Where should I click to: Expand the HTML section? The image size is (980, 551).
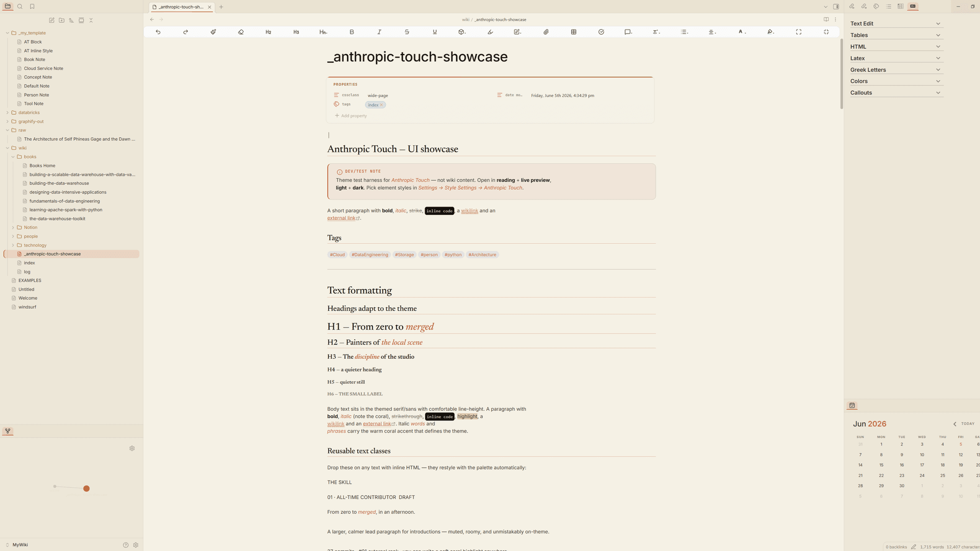coord(896,46)
